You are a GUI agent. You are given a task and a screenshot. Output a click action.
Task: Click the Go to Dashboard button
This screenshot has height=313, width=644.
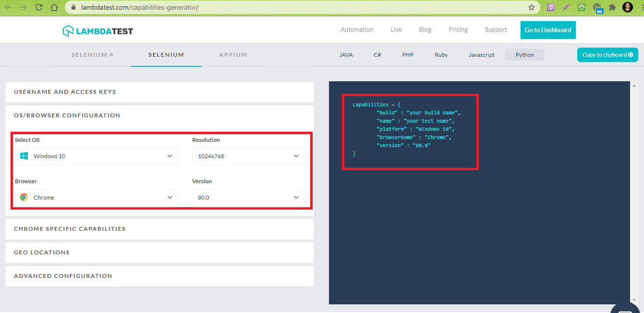coord(547,30)
